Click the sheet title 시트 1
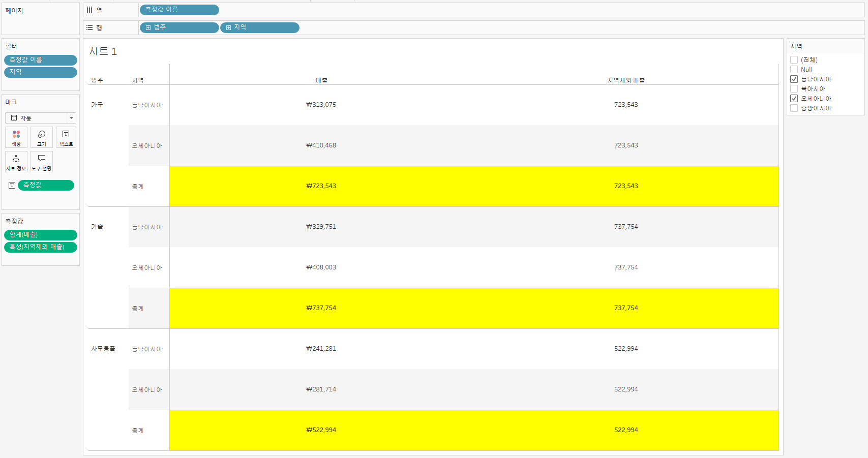Screen dimensions: 868x458 [x=103, y=51]
